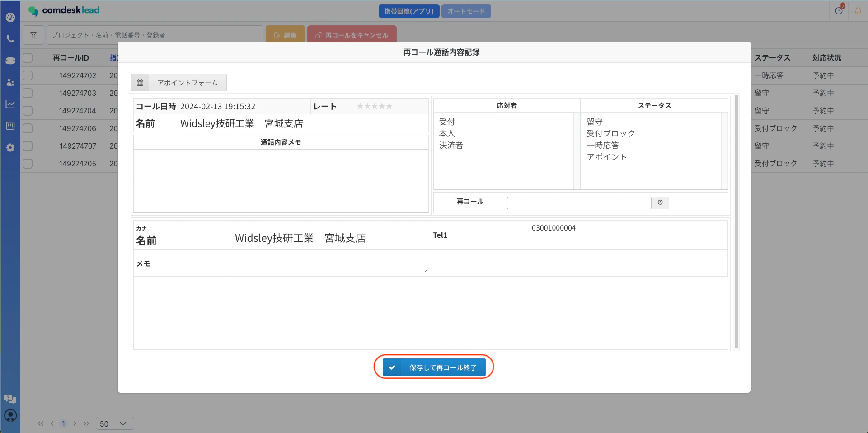Check the row checkbox for 149274704
Image resolution: width=868 pixels, height=433 pixels.
tap(28, 111)
